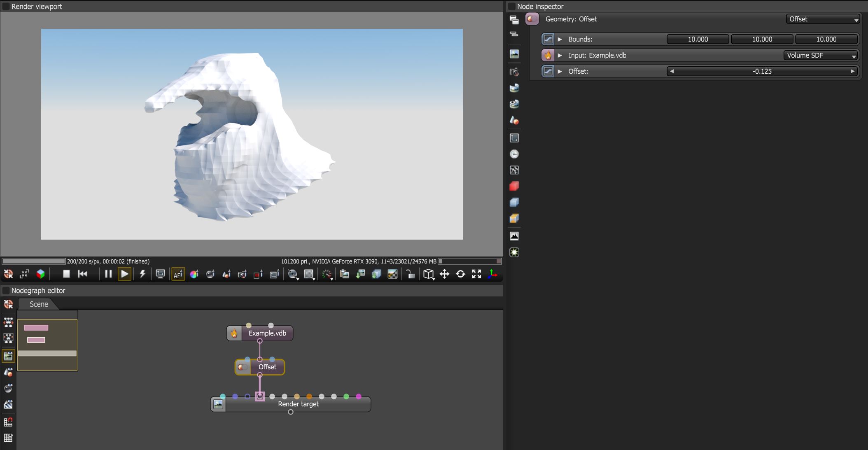The image size is (868, 450).
Task: Increase Offset with right arrow
Action: 852,71
